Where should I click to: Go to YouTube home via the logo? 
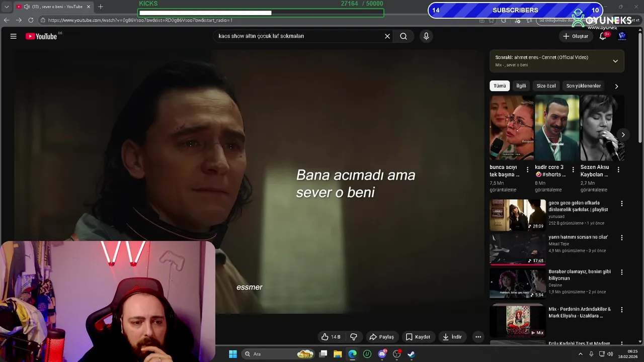pos(41,36)
